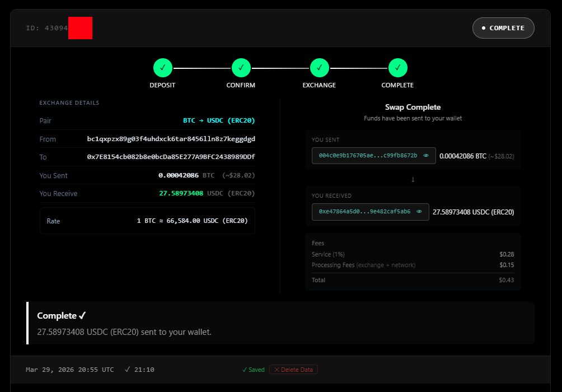Image resolution: width=562 pixels, height=392 pixels.
Task: Show the sent transaction hash via eye icon
Action: click(x=426, y=156)
